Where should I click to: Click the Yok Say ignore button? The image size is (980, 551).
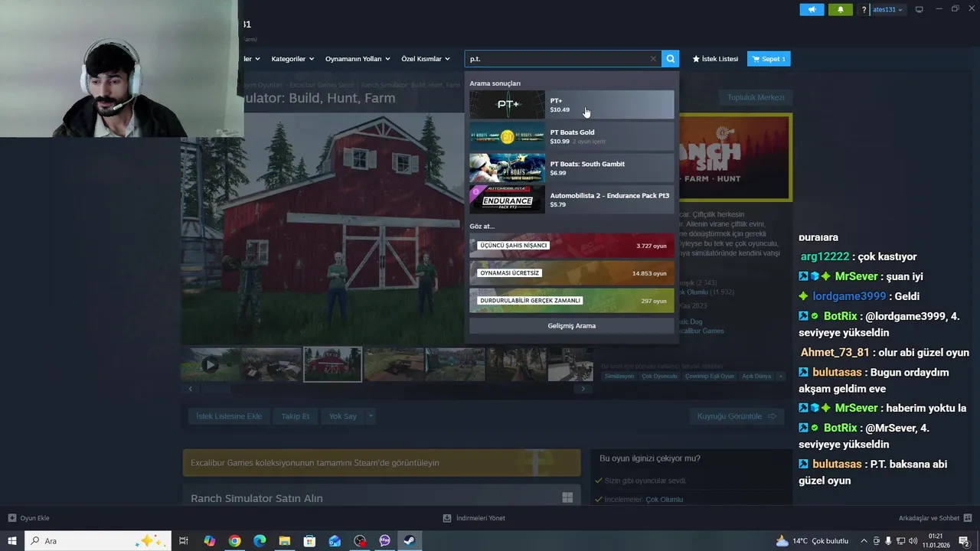point(342,416)
